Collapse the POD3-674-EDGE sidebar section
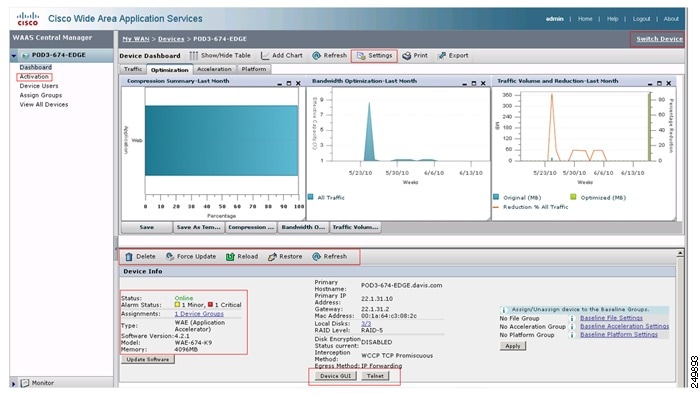Screen dimensions: 700x397 coord(14,56)
